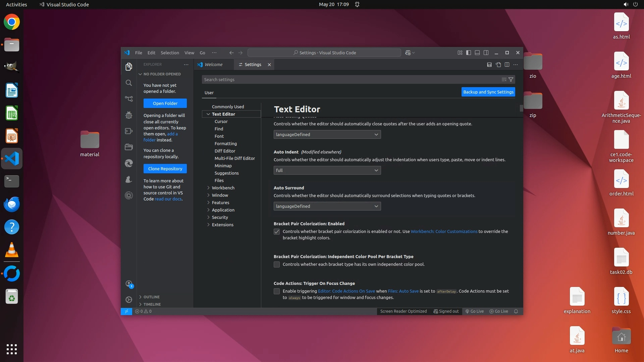The height and width of the screenshot is (362, 644).
Task: Toggle panel layout icon in title bar
Action: pos(477,53)
